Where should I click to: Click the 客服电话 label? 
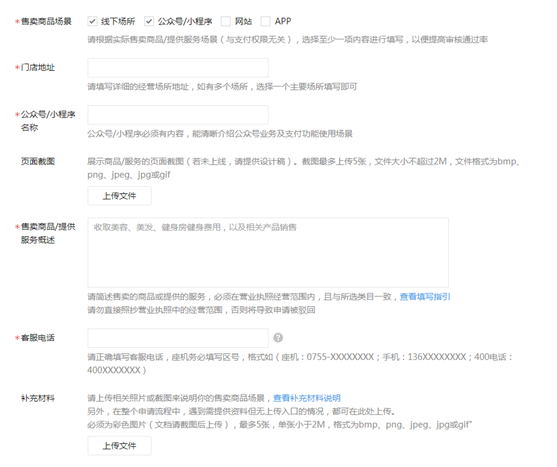(x=38, y=338)
